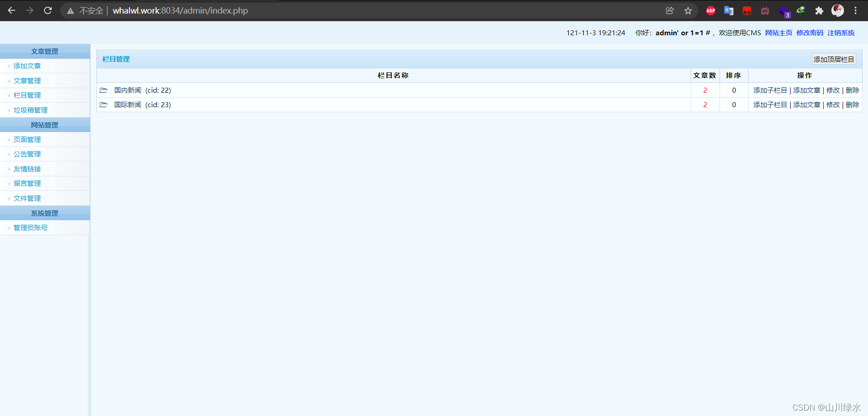
Task: Click 注销系统 to log out
Action: (x=841, y=33)
